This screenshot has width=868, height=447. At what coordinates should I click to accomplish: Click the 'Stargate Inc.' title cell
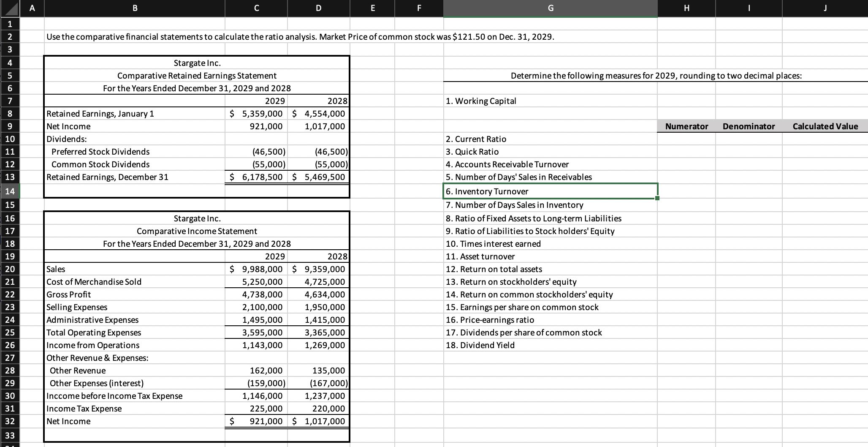click(x=197, y=63)
